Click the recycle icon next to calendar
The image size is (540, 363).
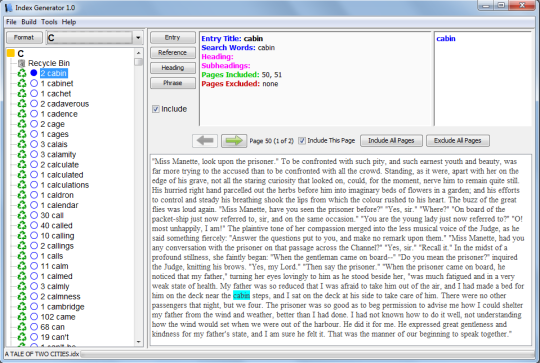tap(22, 205)
